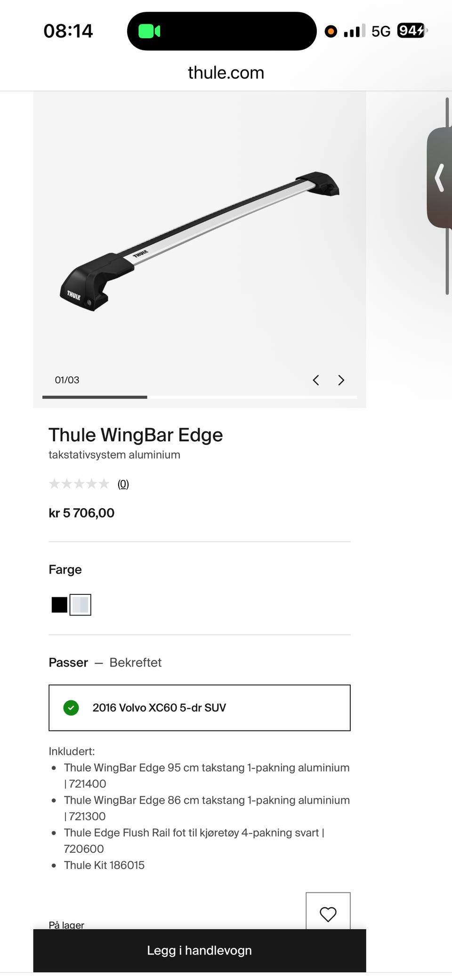Open the review count (0) link
Screen dimensions: 452x980
(x=123, y=484)
